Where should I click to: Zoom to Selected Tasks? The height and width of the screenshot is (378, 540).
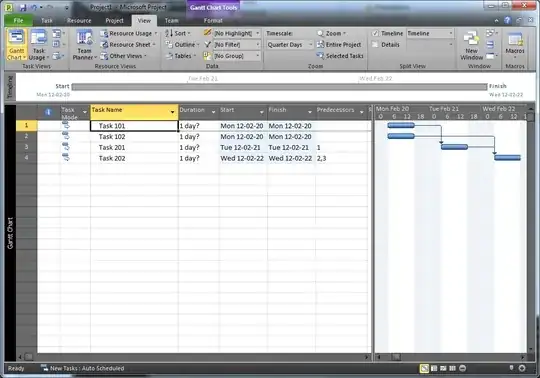[x=340, y=56]
